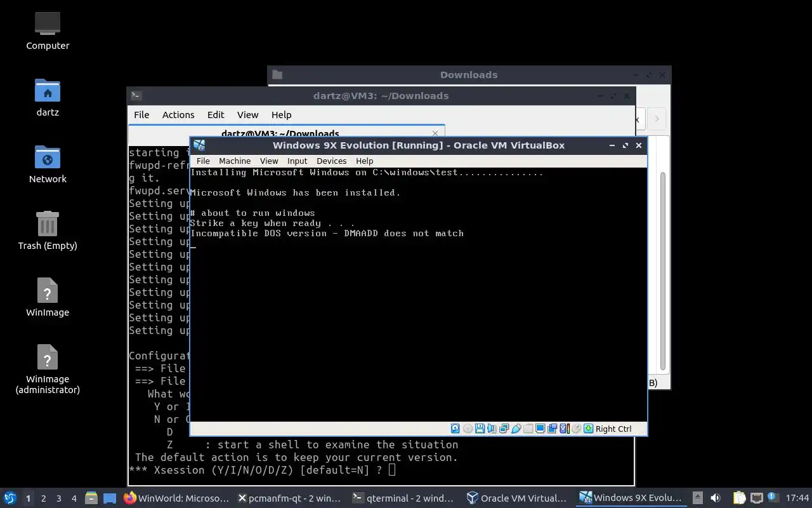This screenshot has height=508, width=812.
Task: Switch to virtual desktop 2
Action: 43,498
